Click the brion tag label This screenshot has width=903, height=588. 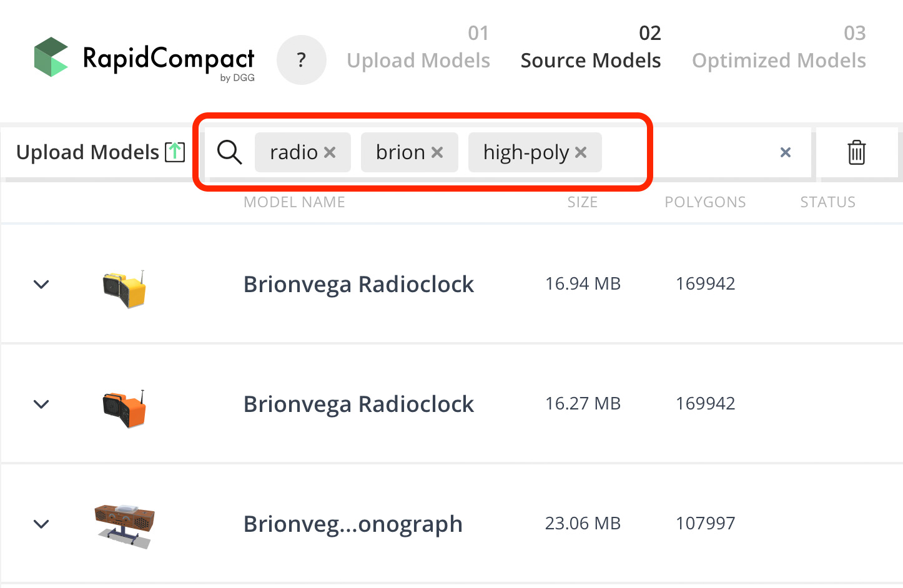point(400,152)
